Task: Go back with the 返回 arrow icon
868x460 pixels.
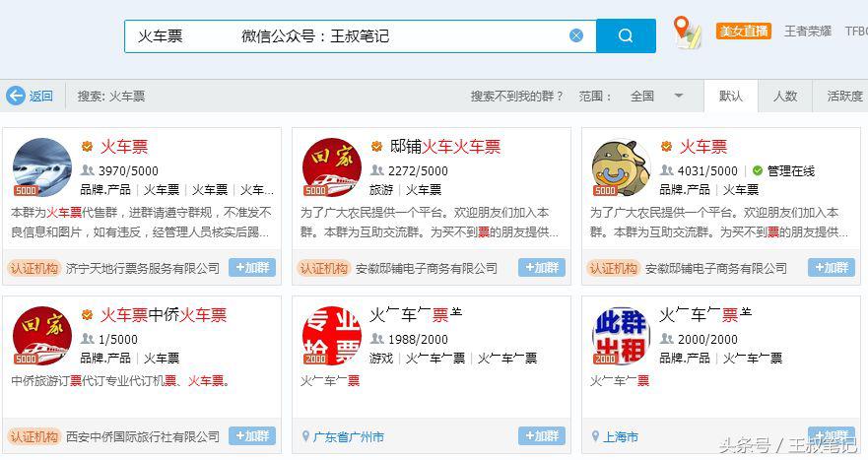Action: click(x=16, y=96)
